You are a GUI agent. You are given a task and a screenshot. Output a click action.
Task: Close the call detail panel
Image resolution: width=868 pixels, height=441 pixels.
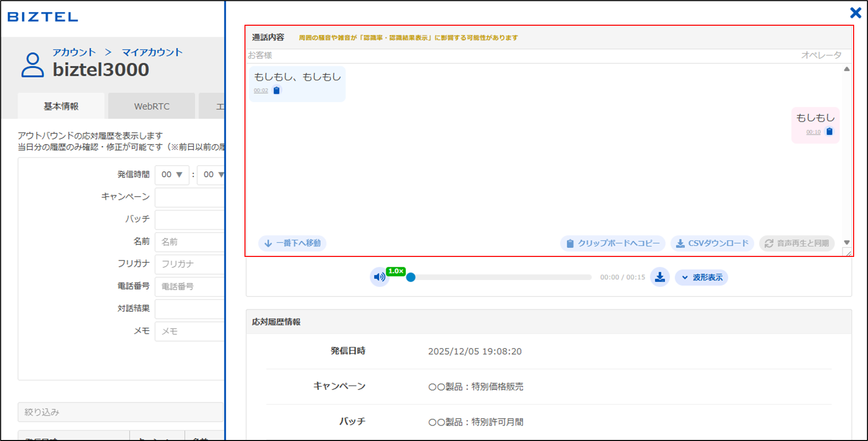pyautogui.click(x=855, y=13)
